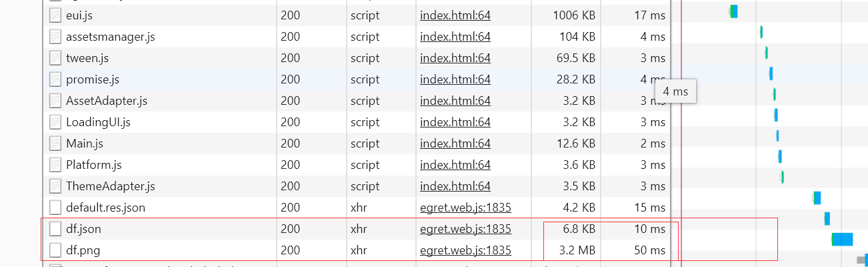
Task: Click the 3.2 MB size cell of df.png
Action: click(577, 250)
